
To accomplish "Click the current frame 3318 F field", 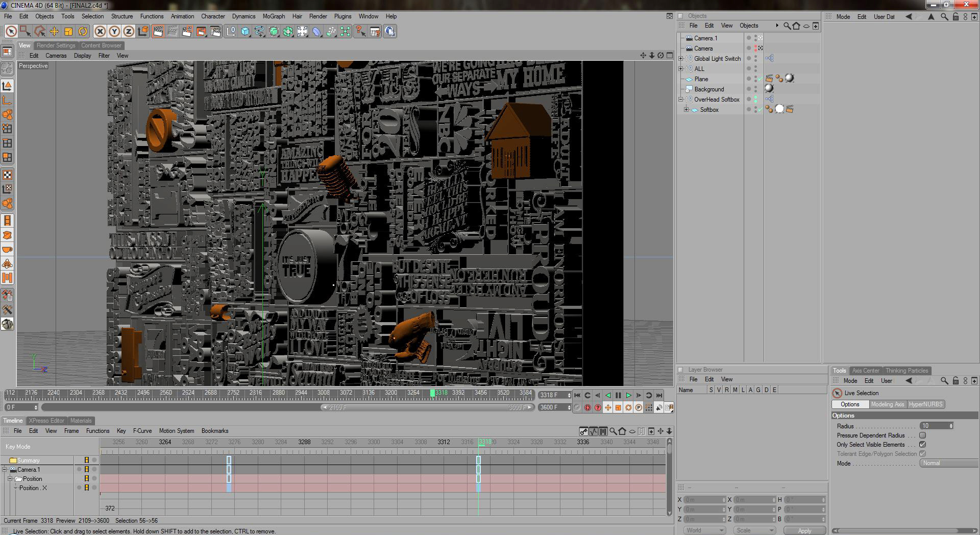I will 555,395.
